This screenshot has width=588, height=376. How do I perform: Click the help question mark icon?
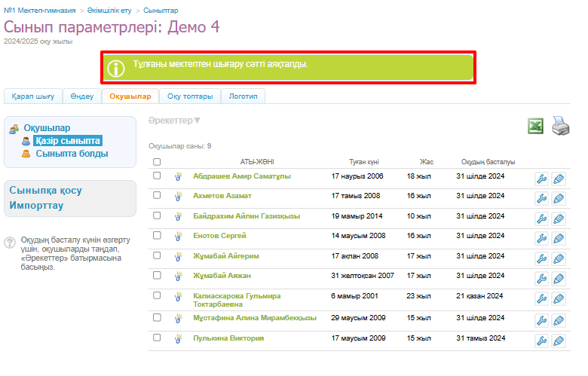(10, 243)
